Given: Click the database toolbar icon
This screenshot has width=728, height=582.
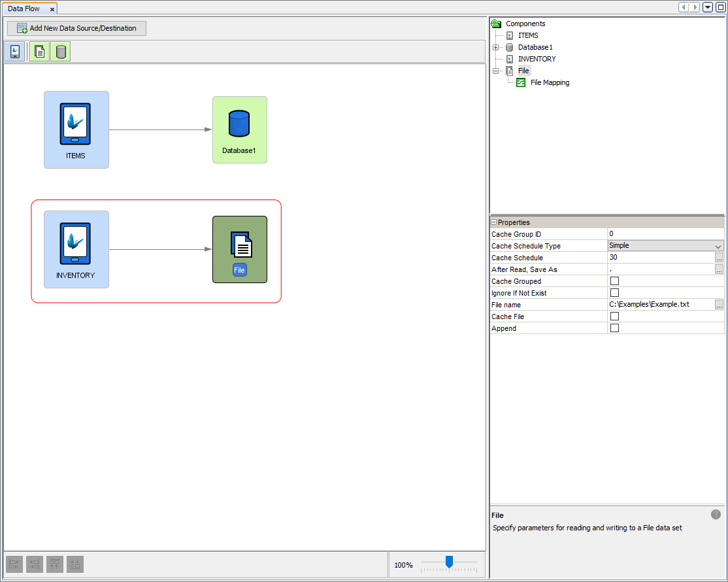Looking at the screenshot, I should coord(61,52).
